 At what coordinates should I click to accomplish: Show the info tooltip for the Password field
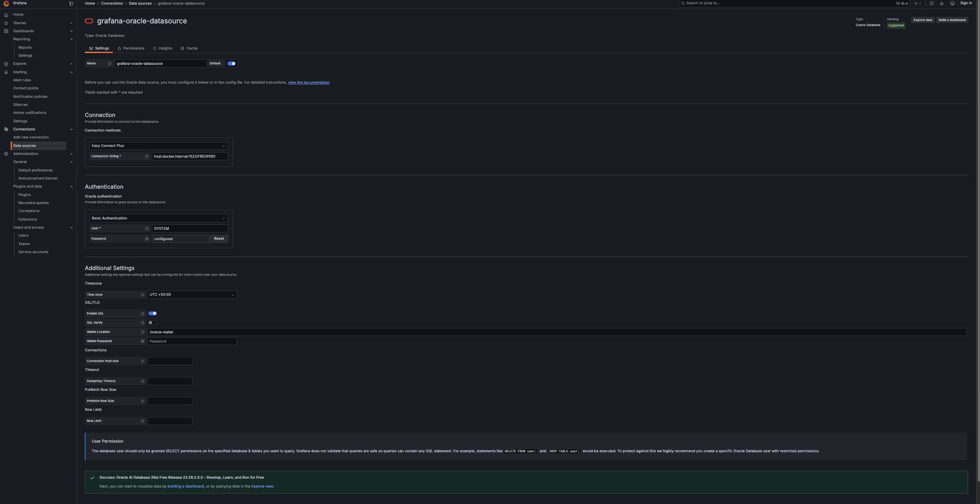147,239
